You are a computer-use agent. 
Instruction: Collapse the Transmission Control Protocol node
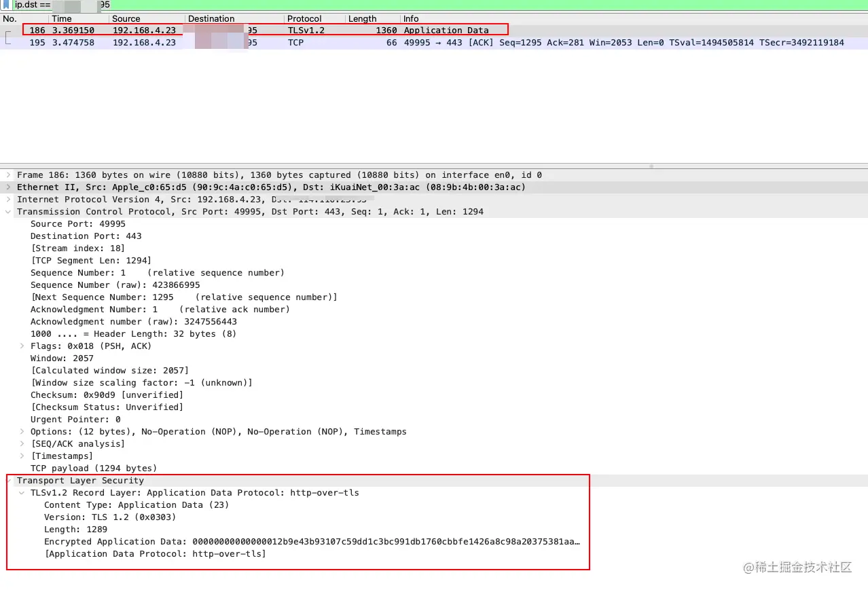point(9,212)
